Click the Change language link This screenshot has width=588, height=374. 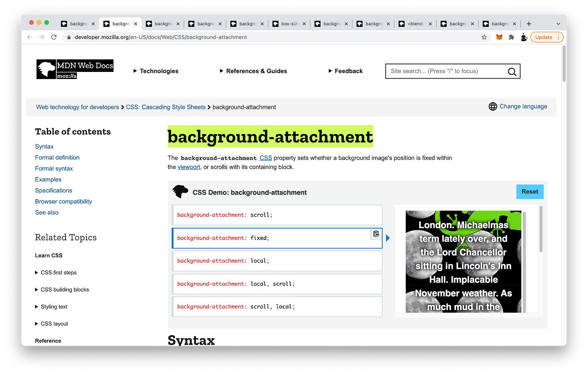click(x=523, y=106)
